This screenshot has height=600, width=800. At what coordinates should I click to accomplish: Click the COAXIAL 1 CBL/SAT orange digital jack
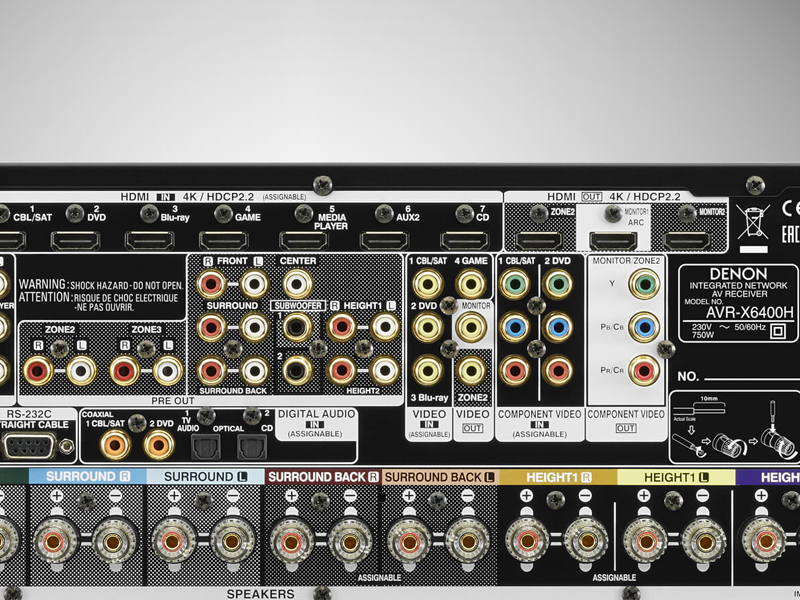pos(115,445)
